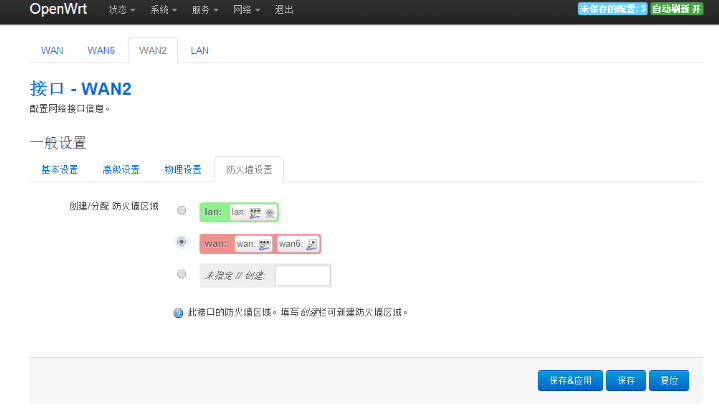Switch to the WAN6 interface tab
The height and width of the screenshot is (413, 719).
(x=101, y=50)
